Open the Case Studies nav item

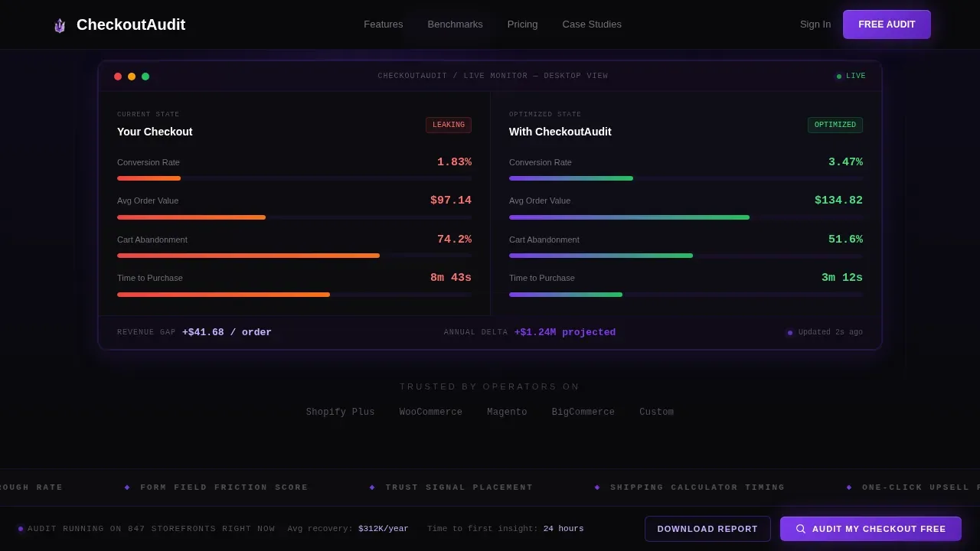click(592, 24)
